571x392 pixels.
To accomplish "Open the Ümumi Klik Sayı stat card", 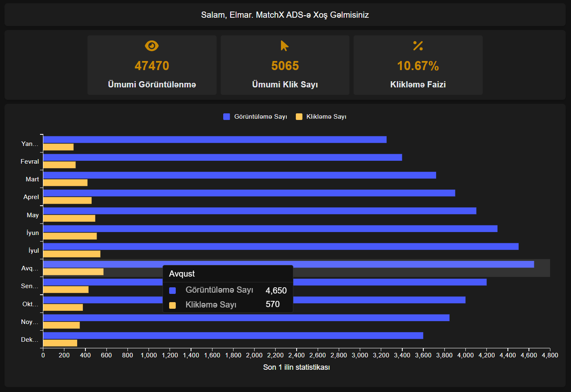I will 285,65.
